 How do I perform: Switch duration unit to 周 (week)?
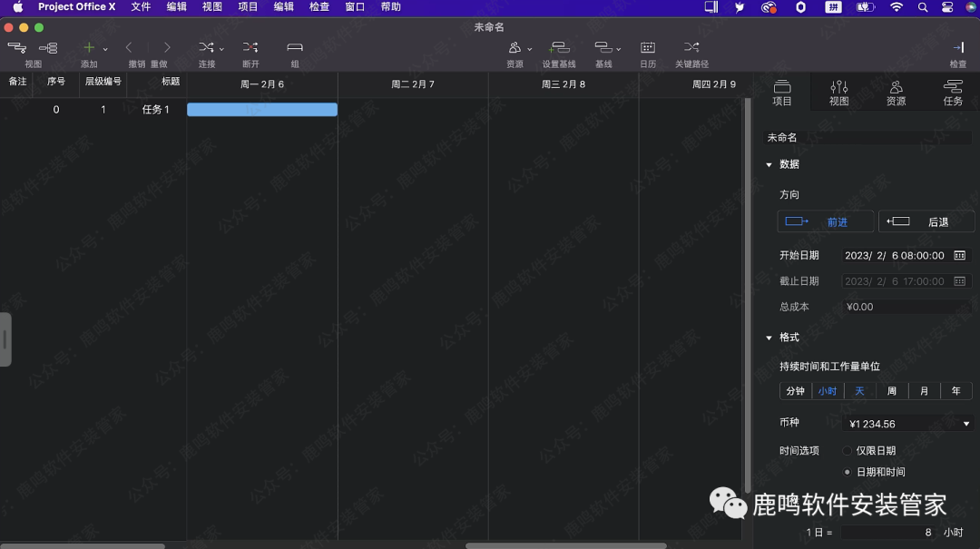[x=891, y=390]
